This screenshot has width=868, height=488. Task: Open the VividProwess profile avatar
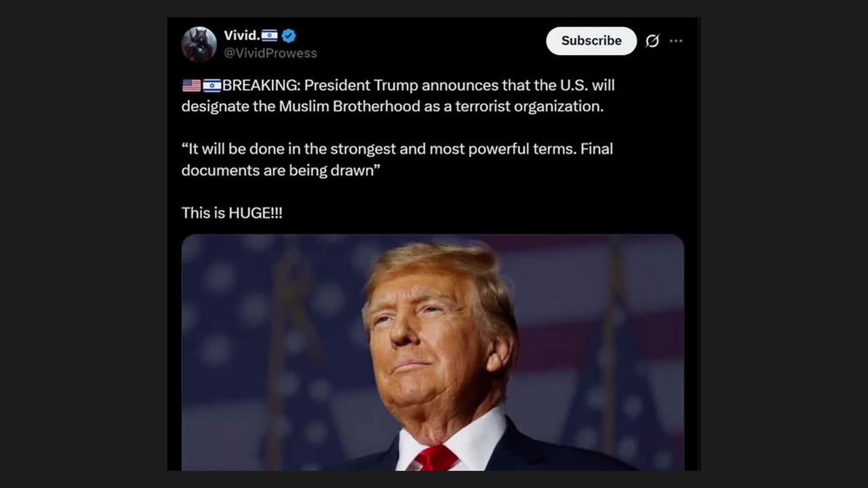pos(199,44)
